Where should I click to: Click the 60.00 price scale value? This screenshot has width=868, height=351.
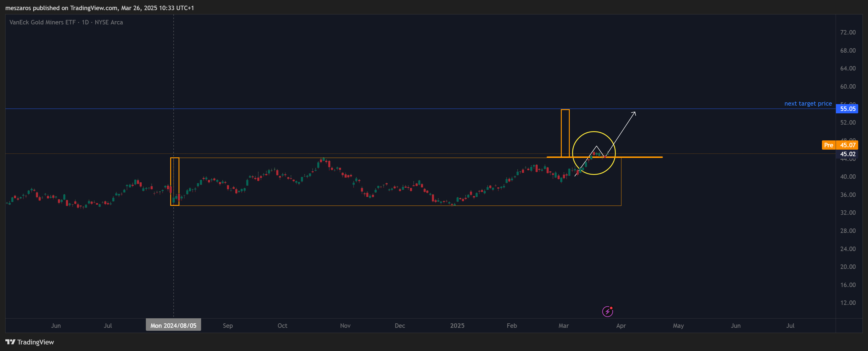click(x=848, y=86)
